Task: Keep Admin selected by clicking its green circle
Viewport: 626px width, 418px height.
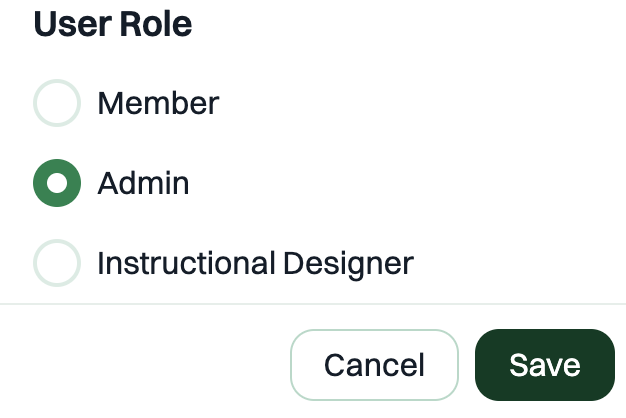Action: point(57,183)
